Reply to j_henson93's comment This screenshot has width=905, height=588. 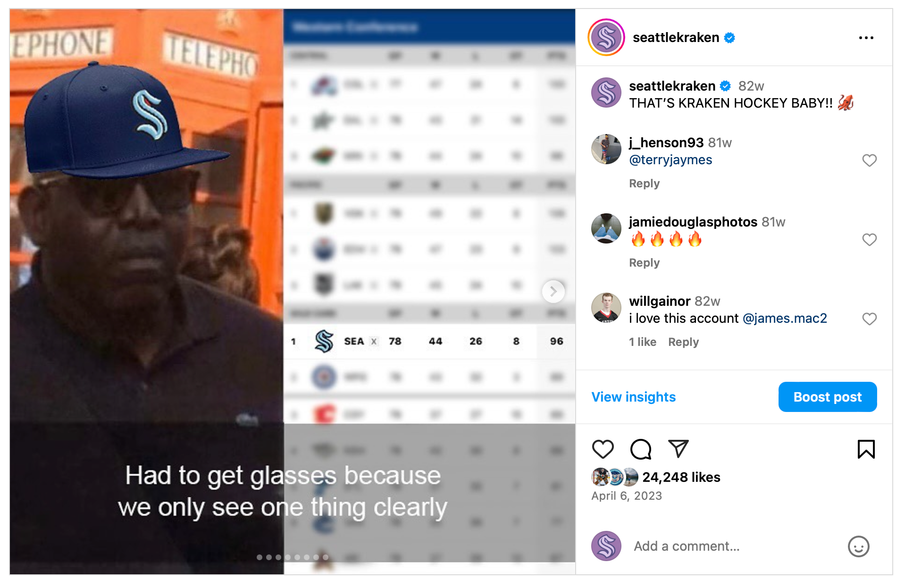tap(644, 184)
